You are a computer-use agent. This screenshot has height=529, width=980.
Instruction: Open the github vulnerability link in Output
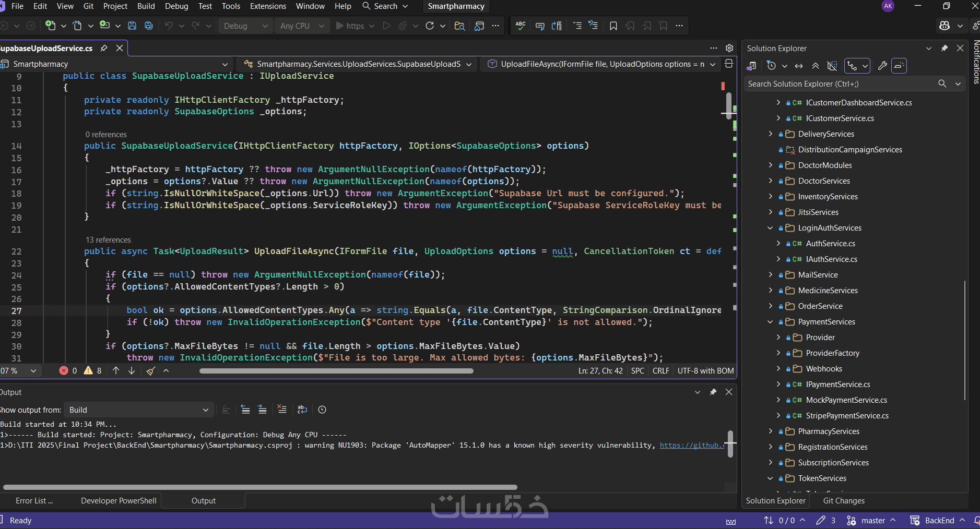[692, 446]
